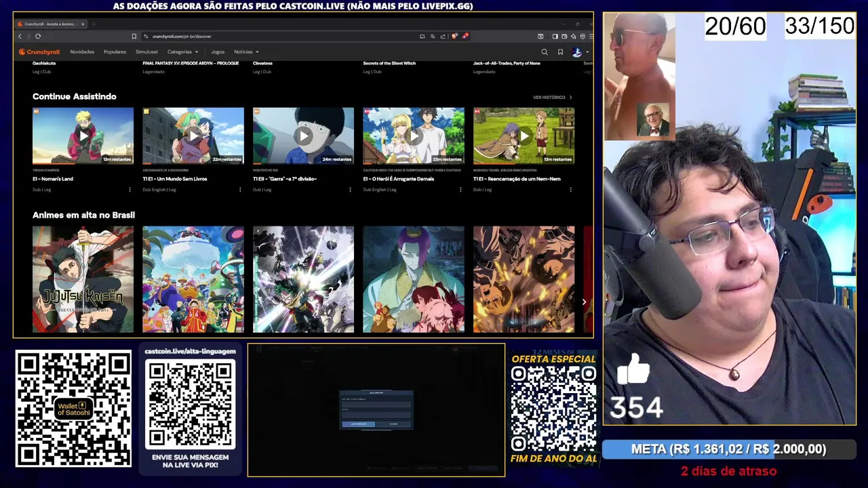Open the profile avatar menu
The height and width of the screenshot is (488, 868).
[578, 52]
